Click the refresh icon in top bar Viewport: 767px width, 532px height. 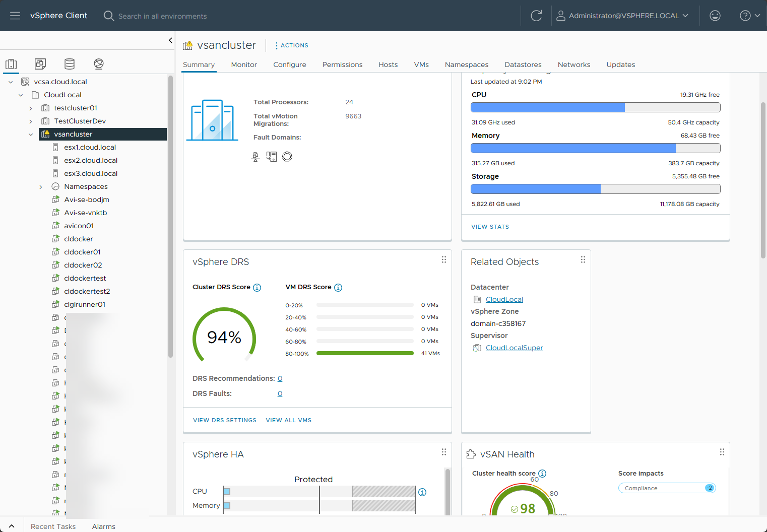click(x=536, y=16)
